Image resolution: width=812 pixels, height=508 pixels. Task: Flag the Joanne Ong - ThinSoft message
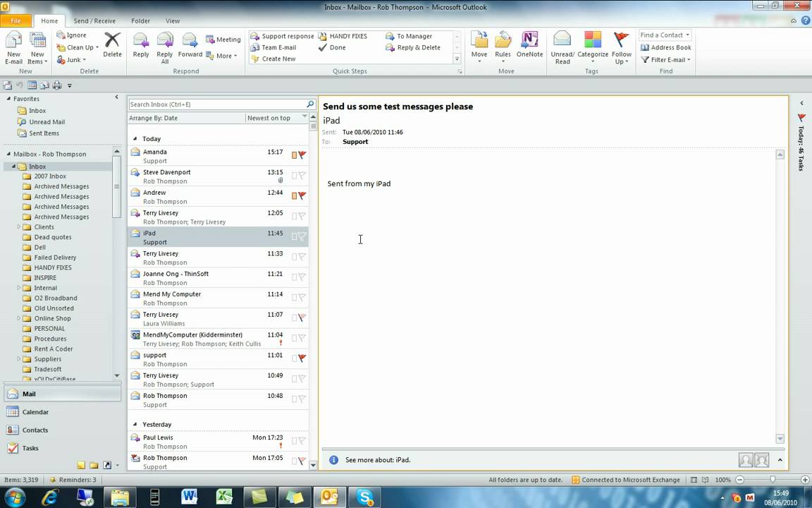tap(302, 277)
